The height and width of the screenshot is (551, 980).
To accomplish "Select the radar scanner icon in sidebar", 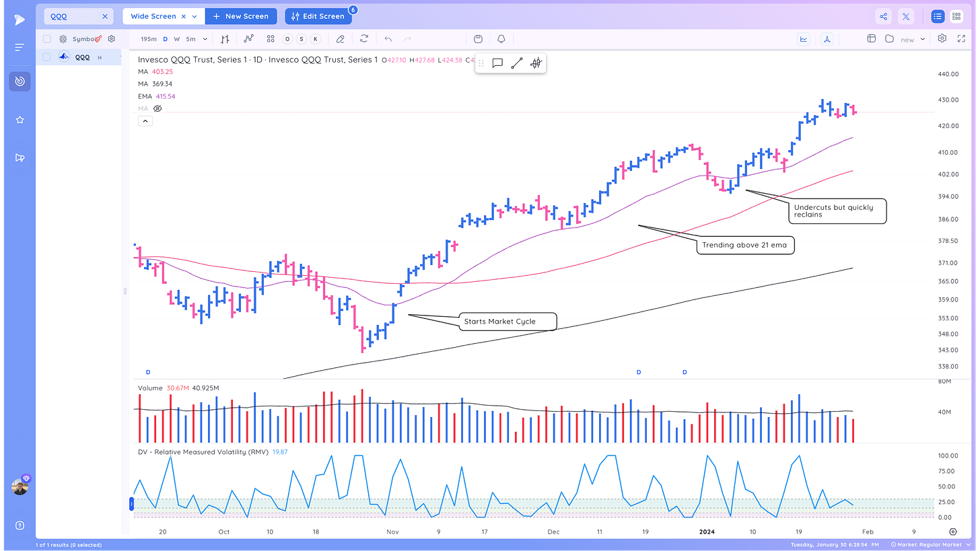I will click(x=20, y=81).
